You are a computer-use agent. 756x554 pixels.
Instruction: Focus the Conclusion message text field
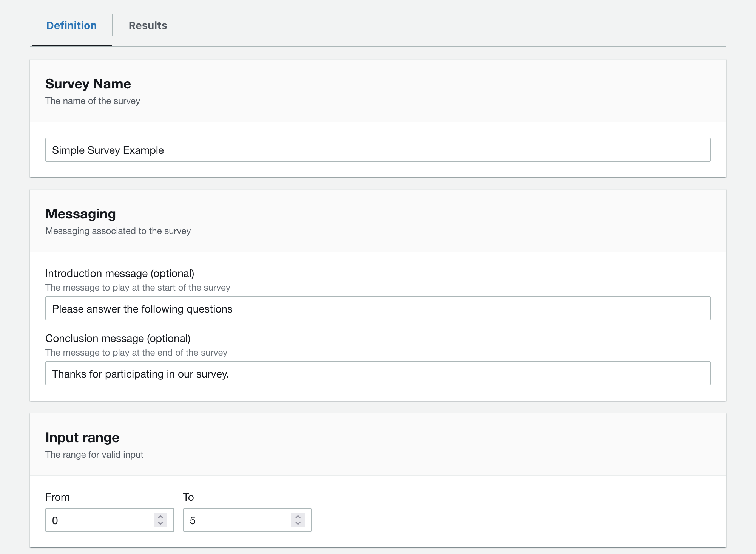point(378,373)
